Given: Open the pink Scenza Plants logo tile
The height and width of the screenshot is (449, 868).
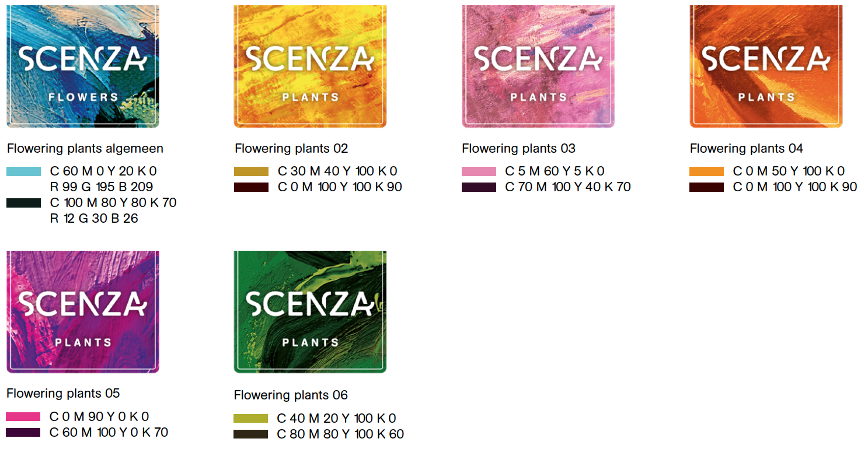Looking at the screenshot, I should pos(538,66).
